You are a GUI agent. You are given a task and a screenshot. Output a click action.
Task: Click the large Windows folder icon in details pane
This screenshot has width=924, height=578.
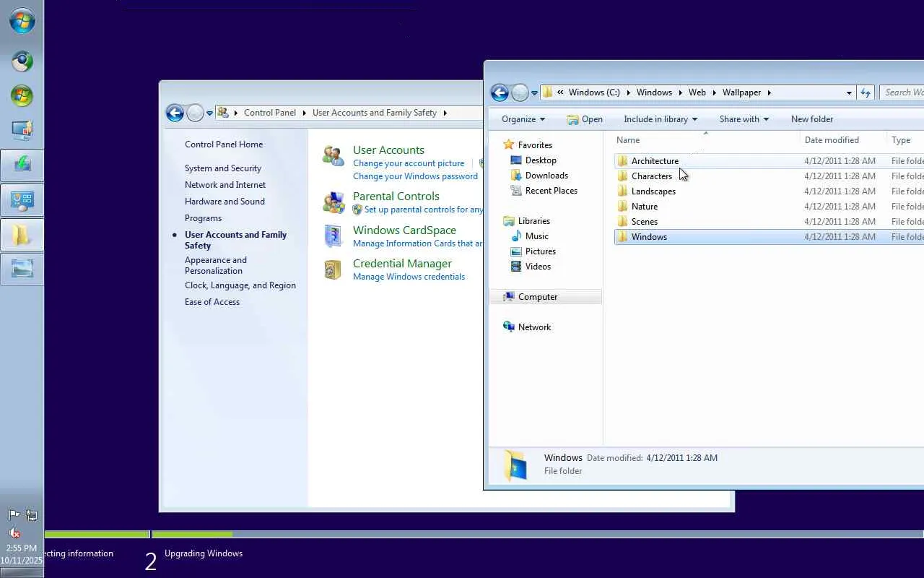pos(515,465)
